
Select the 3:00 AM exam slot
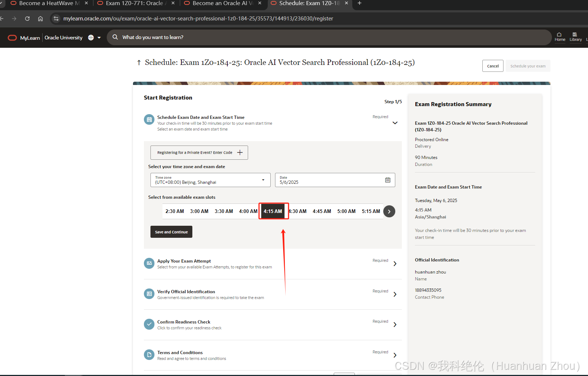point(199,211)
